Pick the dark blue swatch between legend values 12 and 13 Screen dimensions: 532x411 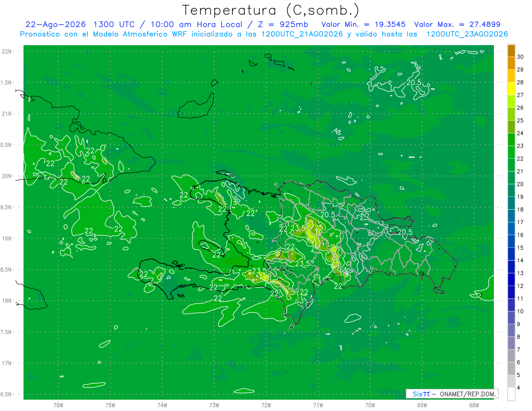pyautogui.click(x=511, y=280)
